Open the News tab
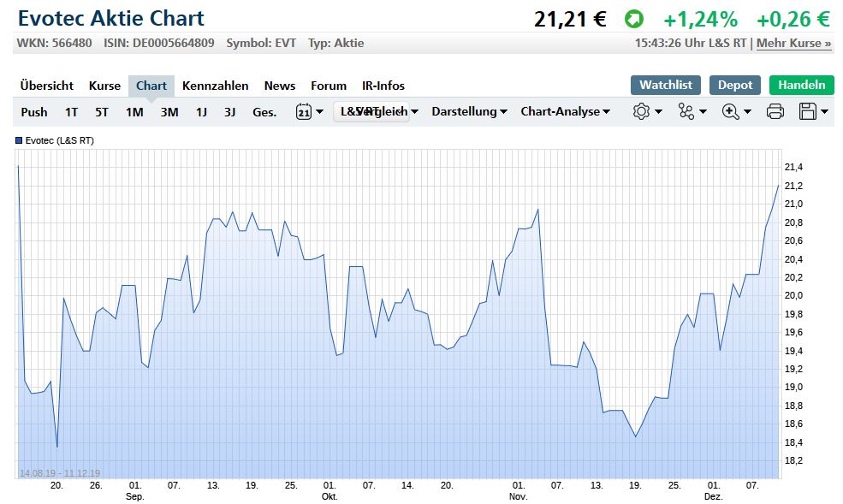 280,86
